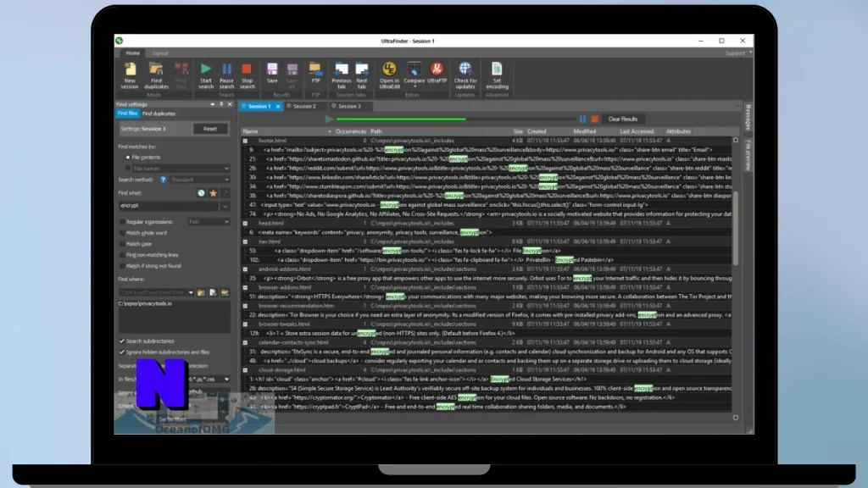Switch to the Session 2 tab
Viewport: 868px width, 488px height.
[304, 106]
